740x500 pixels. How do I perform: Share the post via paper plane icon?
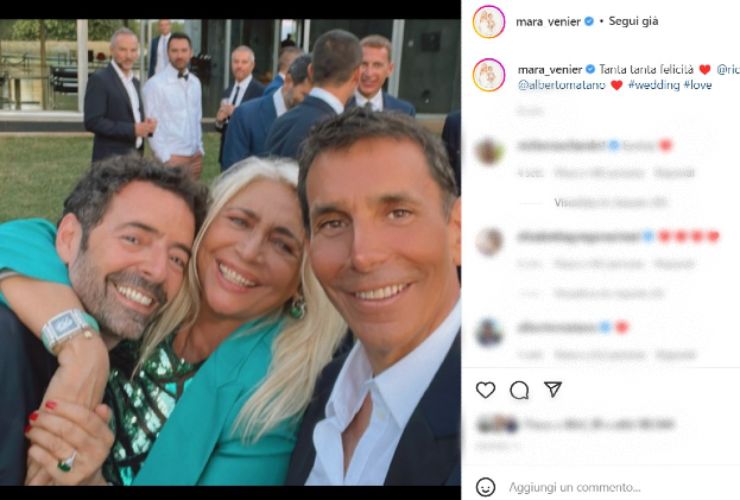click(x=553, y=390)
